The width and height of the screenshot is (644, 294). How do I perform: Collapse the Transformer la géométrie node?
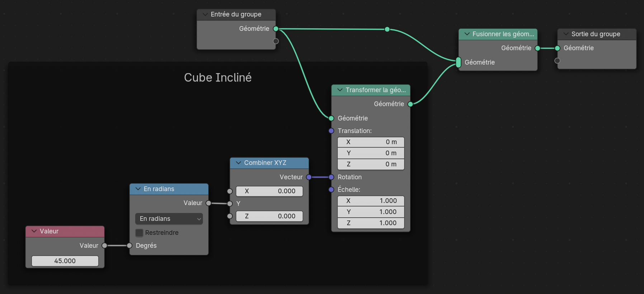tap(340, 90)
